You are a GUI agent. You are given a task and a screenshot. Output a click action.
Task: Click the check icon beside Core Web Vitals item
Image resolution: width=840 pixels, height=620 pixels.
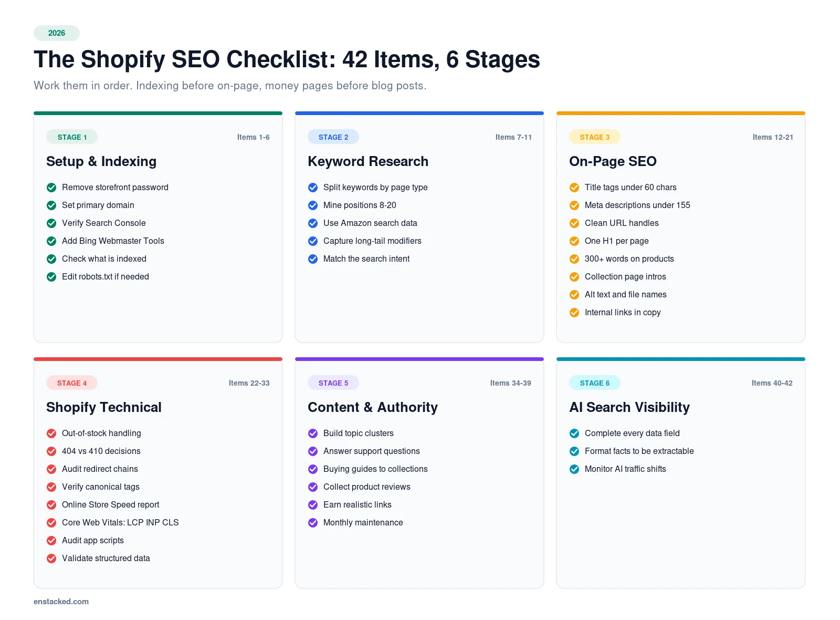pyautogui.click(x=51, y=523)
